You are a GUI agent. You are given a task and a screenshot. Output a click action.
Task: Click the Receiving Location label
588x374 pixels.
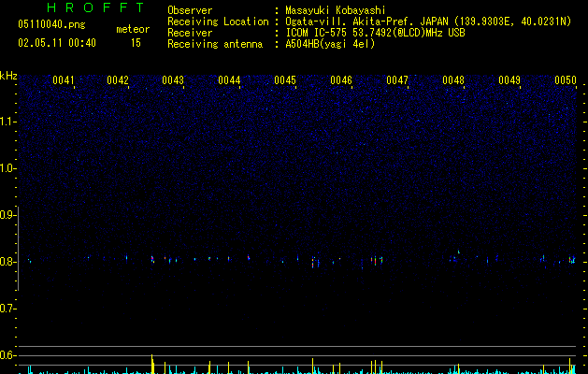click(218, 22)
